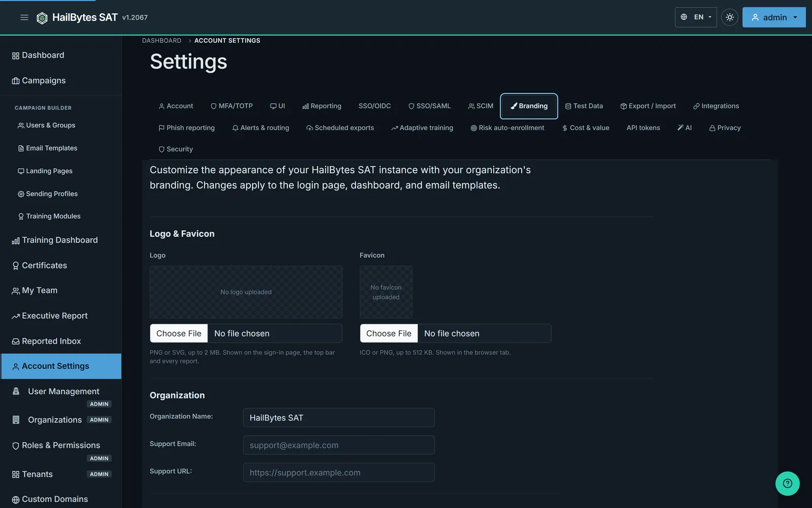This screenshot has width=812, height=508.
Task: Open Reported Inbox in sidebar
Action: tap(61, 341)
